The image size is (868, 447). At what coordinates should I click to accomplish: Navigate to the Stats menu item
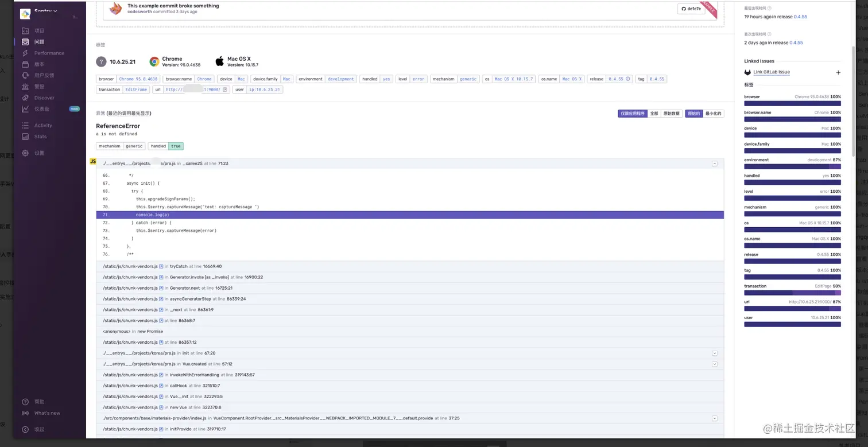[40, 137]
